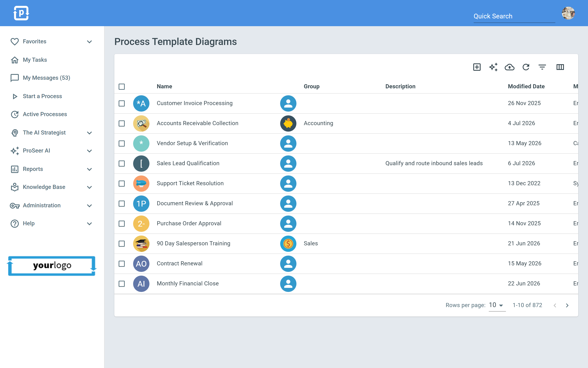Sort by the Description column header

click(400, 86)
